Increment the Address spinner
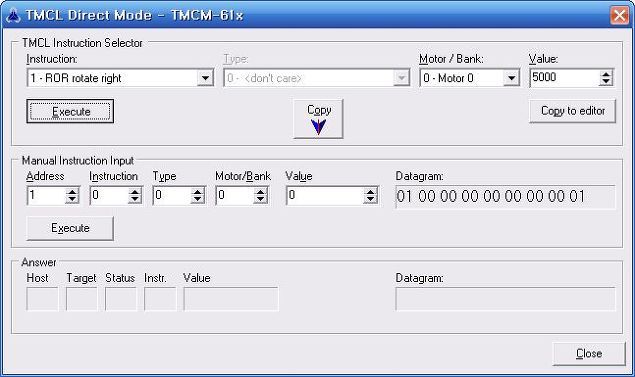This screenshot has height=377, width=635. click(72, 192)
